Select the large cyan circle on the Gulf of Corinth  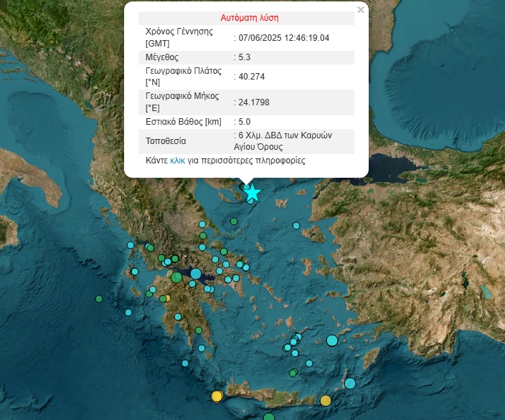[196, 273]
